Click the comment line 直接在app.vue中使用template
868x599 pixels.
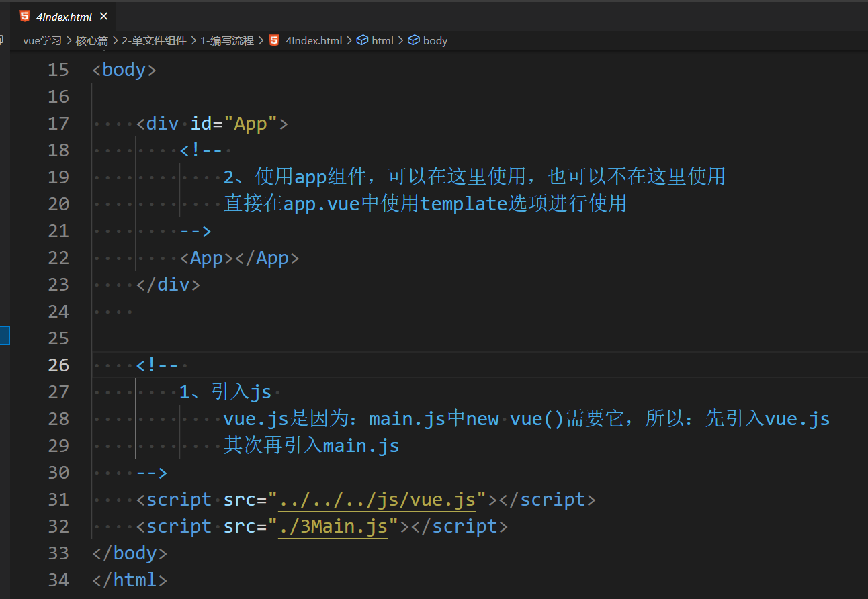coord(425,204)
